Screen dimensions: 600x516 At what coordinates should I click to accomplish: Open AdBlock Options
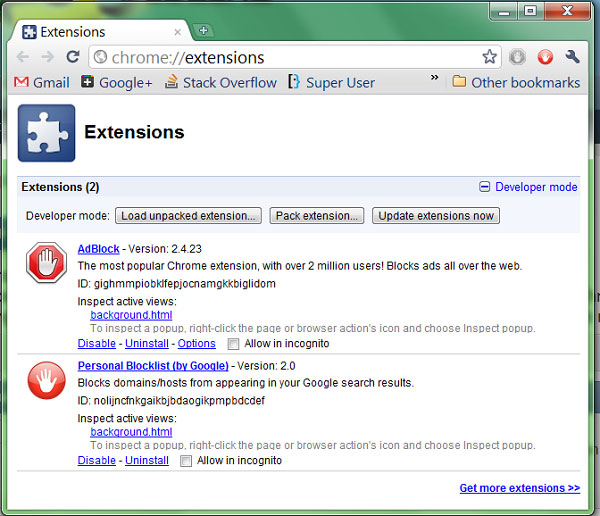click(197, 343)
